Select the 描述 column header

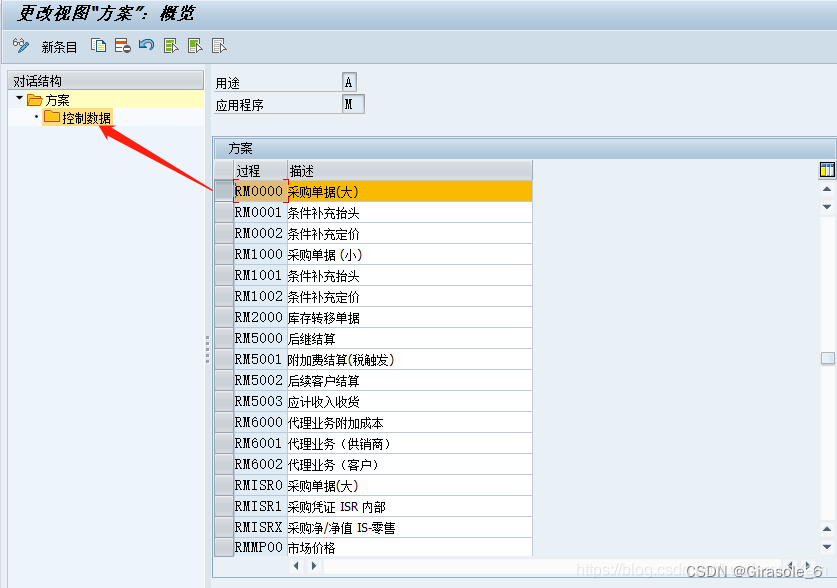click(300, 170)
